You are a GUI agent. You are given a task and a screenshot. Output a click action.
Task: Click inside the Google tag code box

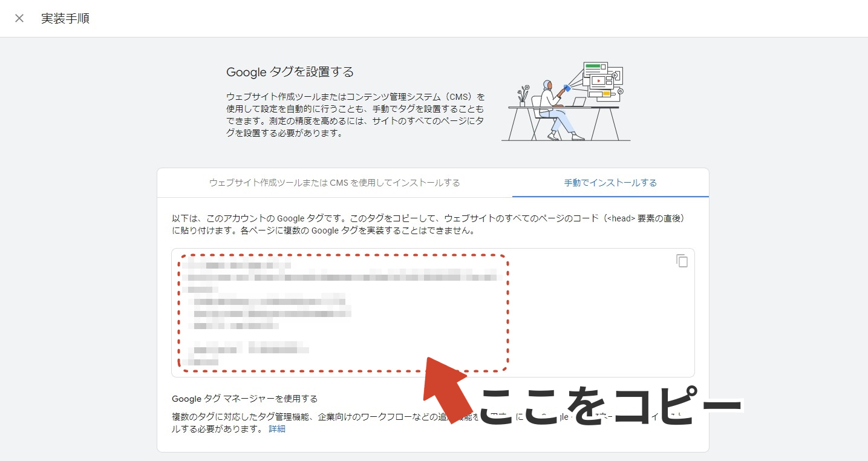[x=433, y=313]
